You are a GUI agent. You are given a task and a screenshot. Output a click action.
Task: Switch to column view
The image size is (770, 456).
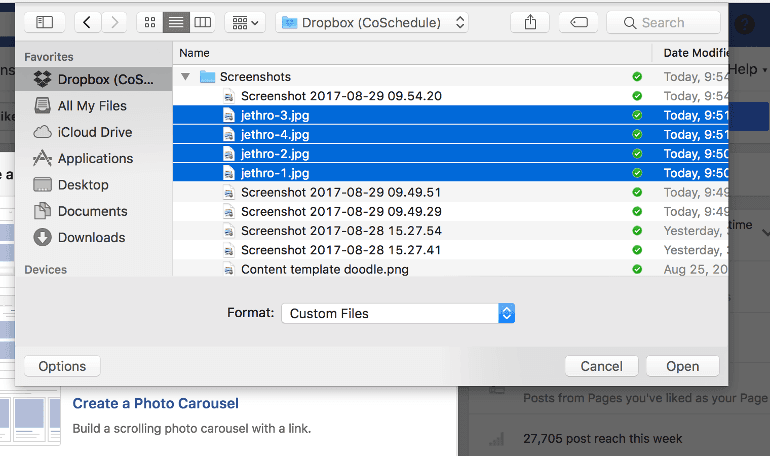tap(203, 22)
